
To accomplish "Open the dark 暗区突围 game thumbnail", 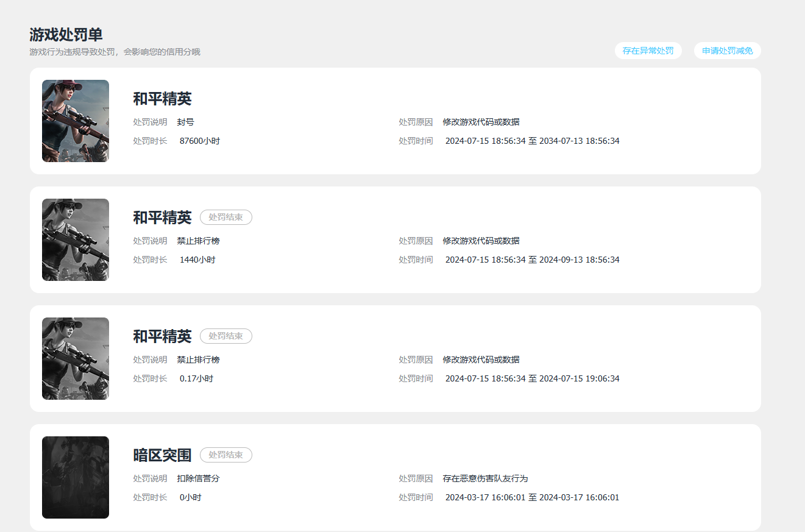I will coord(76,477).
